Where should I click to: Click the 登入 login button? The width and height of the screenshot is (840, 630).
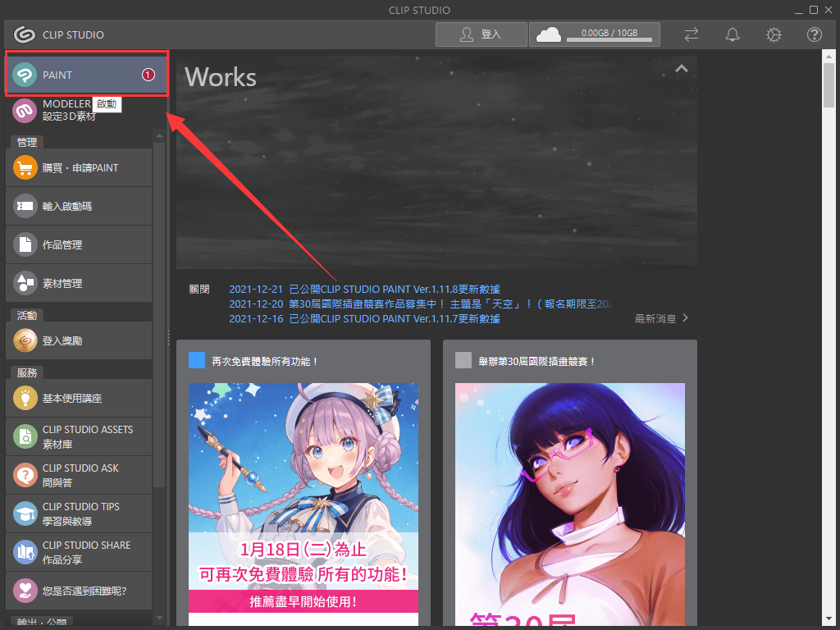click(481, 34)
